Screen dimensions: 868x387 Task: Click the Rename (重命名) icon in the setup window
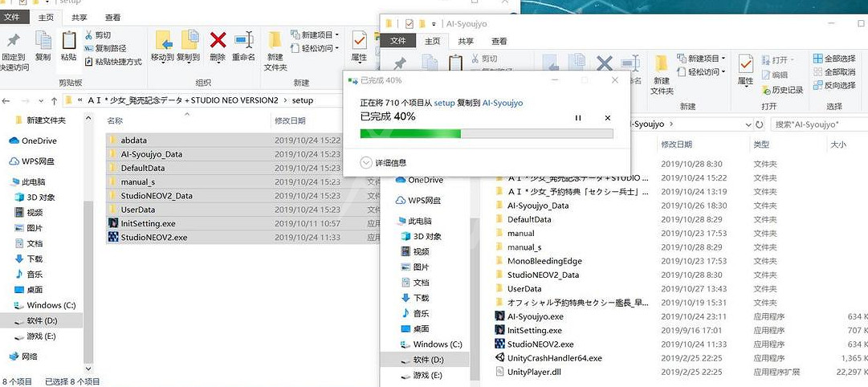[243, 40]
